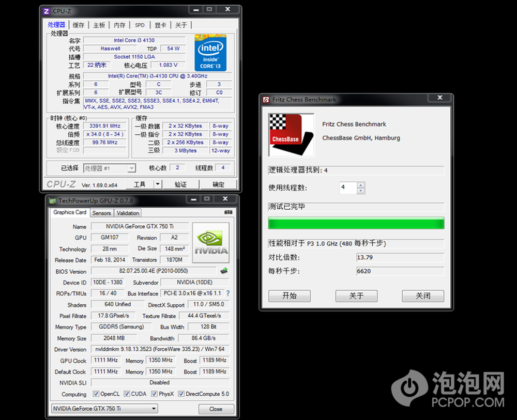Screen dimensions: 517x420
Task: Switch to the 处理器 tab
Action: click(x=56, y=25)
